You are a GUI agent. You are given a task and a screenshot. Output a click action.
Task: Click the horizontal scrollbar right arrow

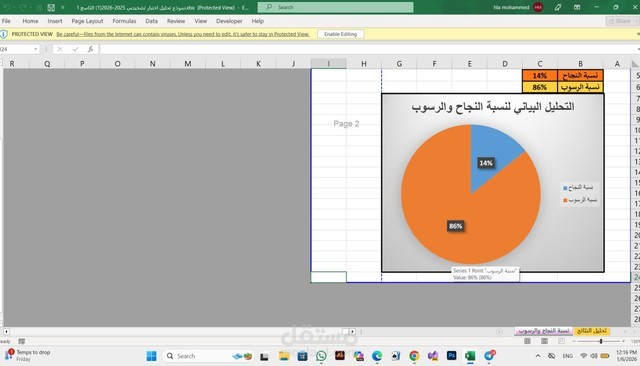[x=353, y=332]
